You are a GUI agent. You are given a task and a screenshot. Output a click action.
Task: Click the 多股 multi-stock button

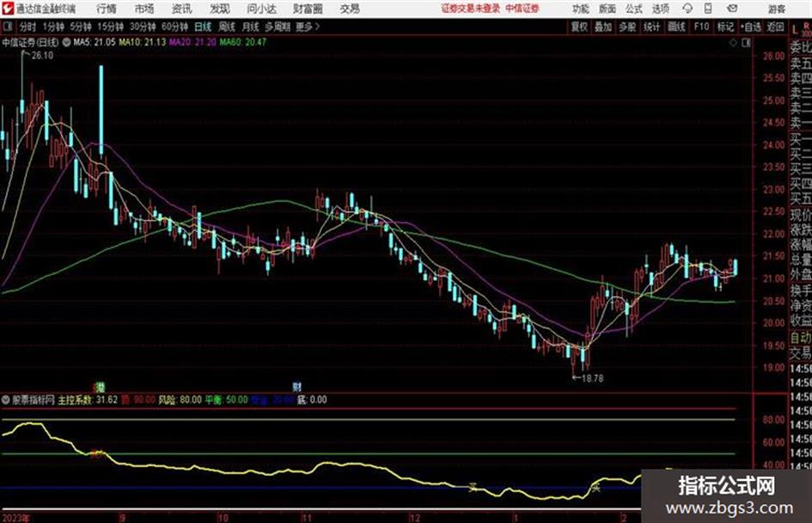[627, 27]
